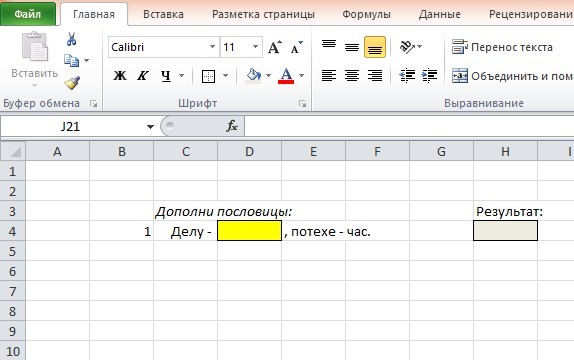Expand the borders options arrow
This screenshot has height=360, width=574.
click(x=226, y=76)
